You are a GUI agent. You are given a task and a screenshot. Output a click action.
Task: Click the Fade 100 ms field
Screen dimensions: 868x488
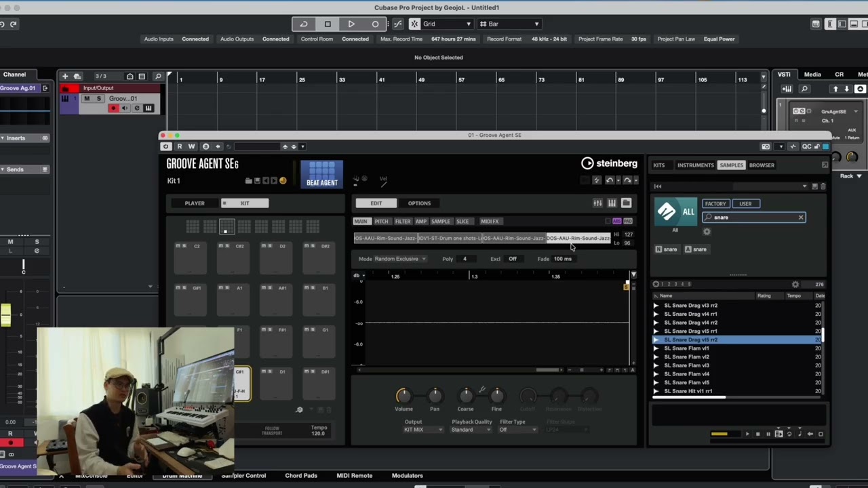point(563,259)
